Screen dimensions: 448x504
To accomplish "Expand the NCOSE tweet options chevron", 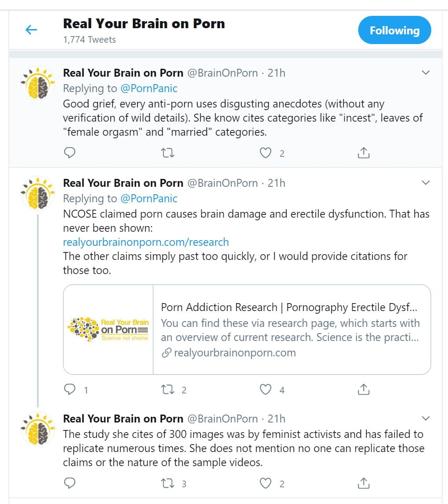I will (426, 183).
